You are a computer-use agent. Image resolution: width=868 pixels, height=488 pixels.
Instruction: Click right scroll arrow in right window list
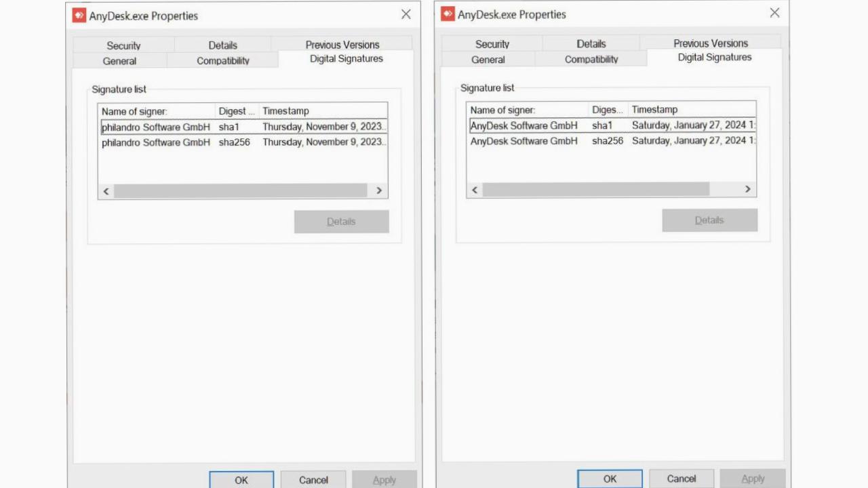(748, 189)
